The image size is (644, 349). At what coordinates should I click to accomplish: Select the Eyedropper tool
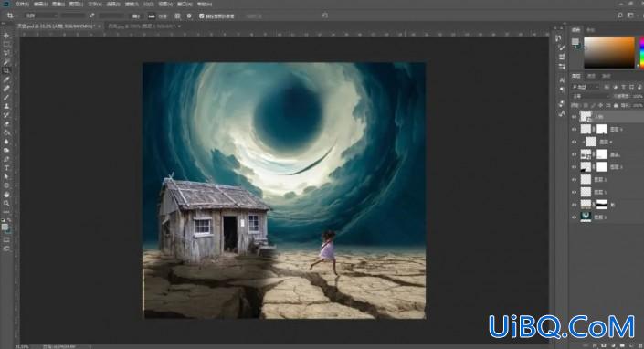6,79
